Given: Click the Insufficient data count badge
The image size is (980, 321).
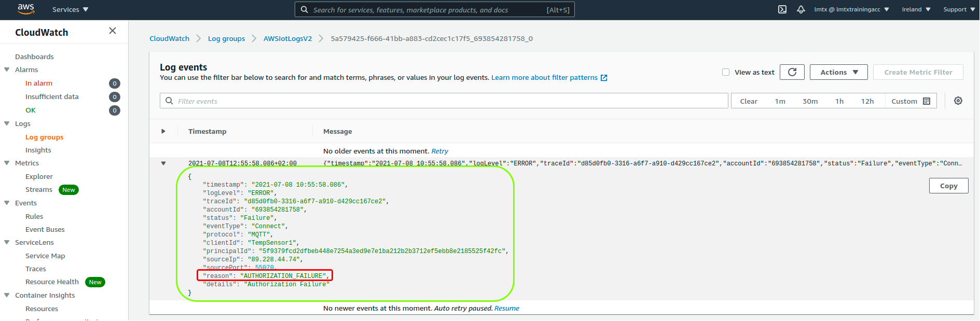Looking at the screenshot, I should pos(115,97).
